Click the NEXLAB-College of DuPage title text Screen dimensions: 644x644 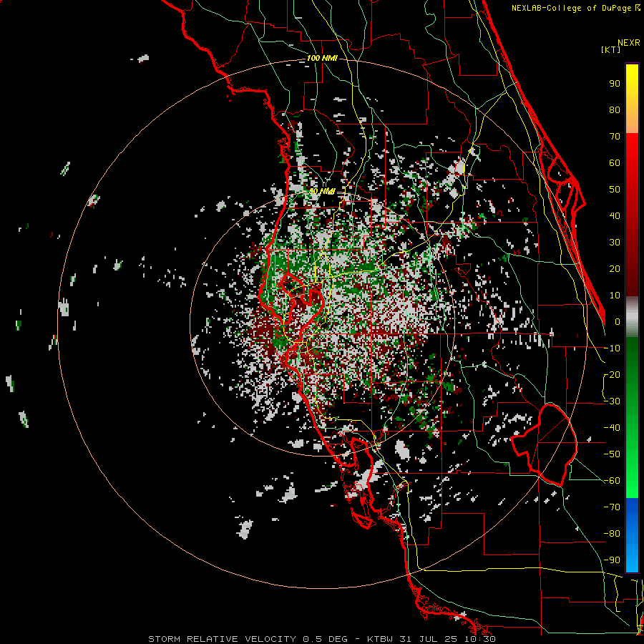575,8
